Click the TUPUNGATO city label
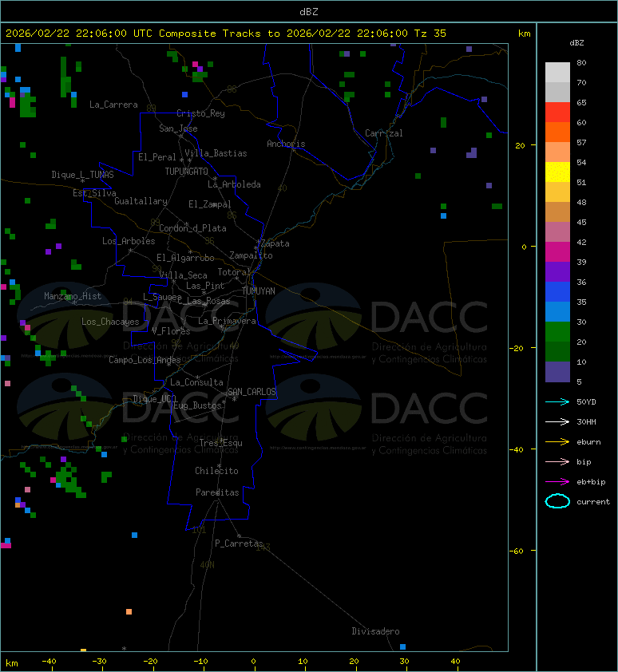Viewport: 618px width, 672px height. pyautogui.click(x=187, y=172)
